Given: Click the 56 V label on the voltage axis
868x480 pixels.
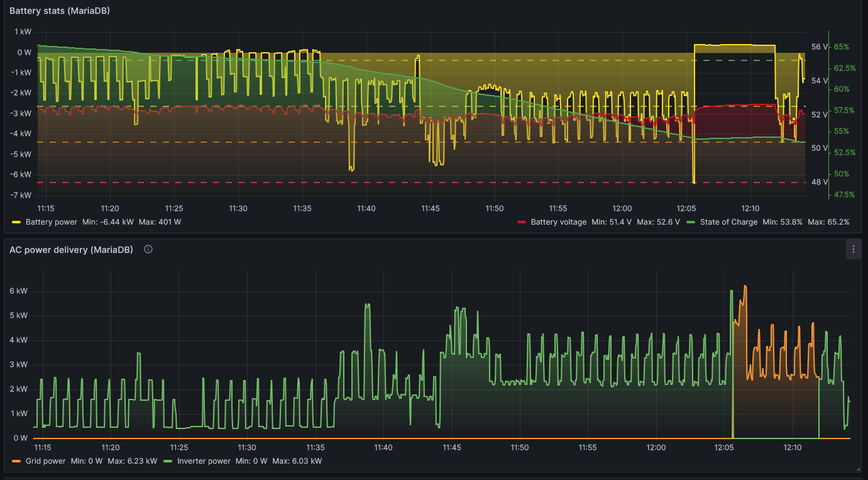Looking at the screenshot, I should click(820, 47).
